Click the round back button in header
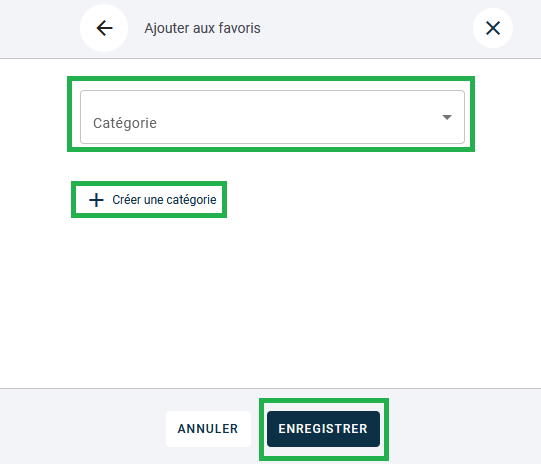This screenshot has width=541, height=464. (x=104, y=28)
